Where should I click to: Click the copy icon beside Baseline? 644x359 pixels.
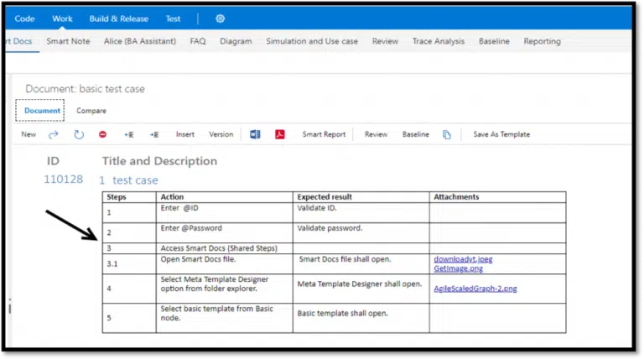click(x=447, y=134)
